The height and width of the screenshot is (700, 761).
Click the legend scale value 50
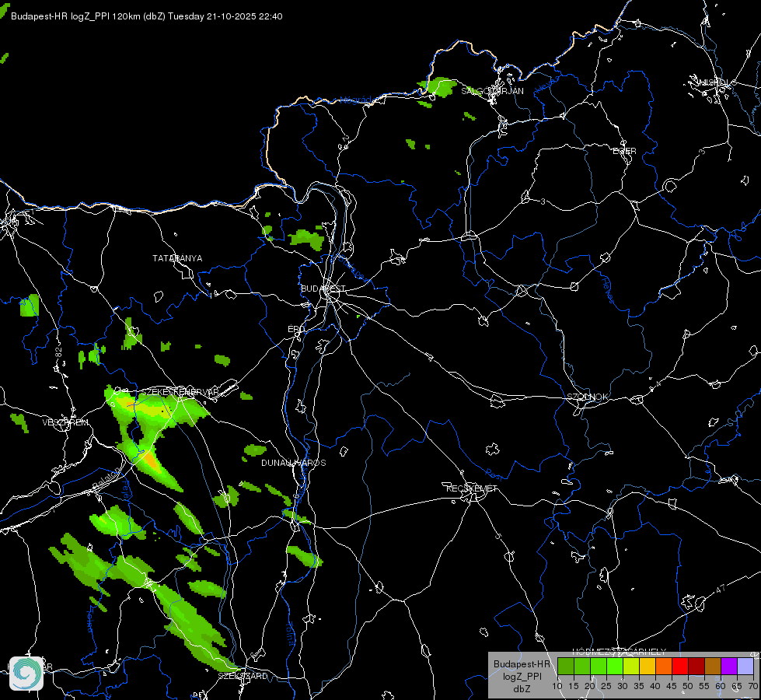(x=688, y=687)
